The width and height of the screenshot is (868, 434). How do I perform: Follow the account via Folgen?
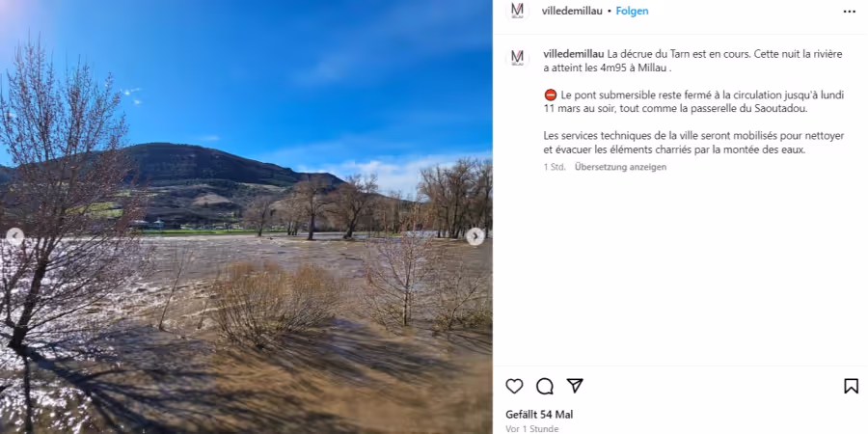tap(632, 11)
